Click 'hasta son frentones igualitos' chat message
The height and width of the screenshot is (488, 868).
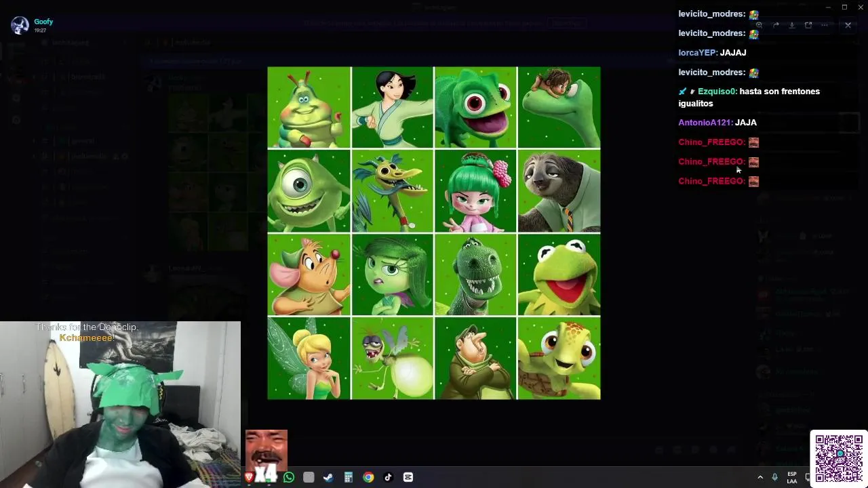pos(749,98)
